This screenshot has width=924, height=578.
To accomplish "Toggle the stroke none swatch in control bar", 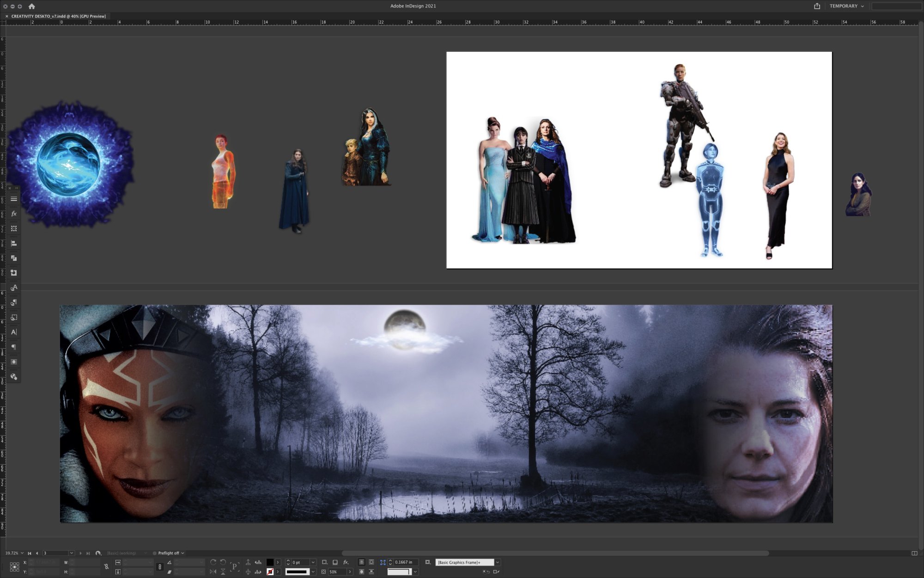I will point(270,572).
